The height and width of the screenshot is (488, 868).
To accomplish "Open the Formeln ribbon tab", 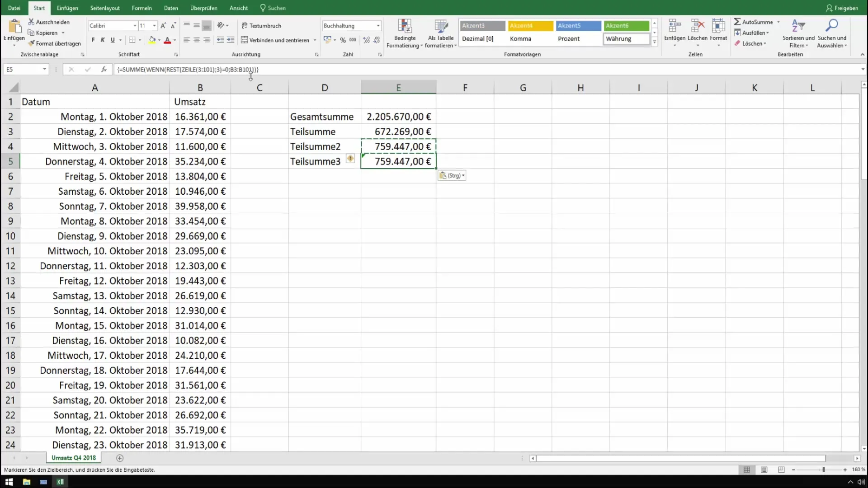I will tap(142, 8).
